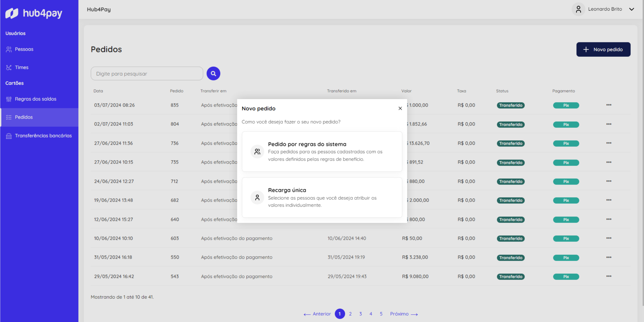Open actions menu for order 603

click(608, 238)
